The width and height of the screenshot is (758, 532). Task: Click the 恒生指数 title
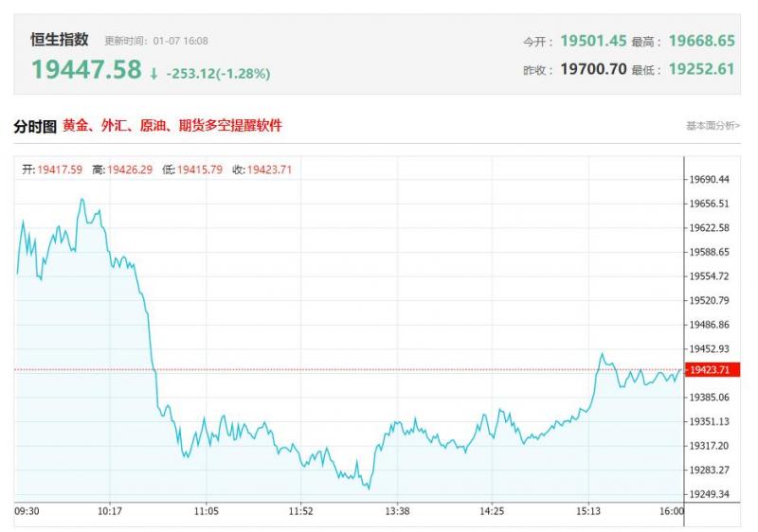(x=60, y=40)
